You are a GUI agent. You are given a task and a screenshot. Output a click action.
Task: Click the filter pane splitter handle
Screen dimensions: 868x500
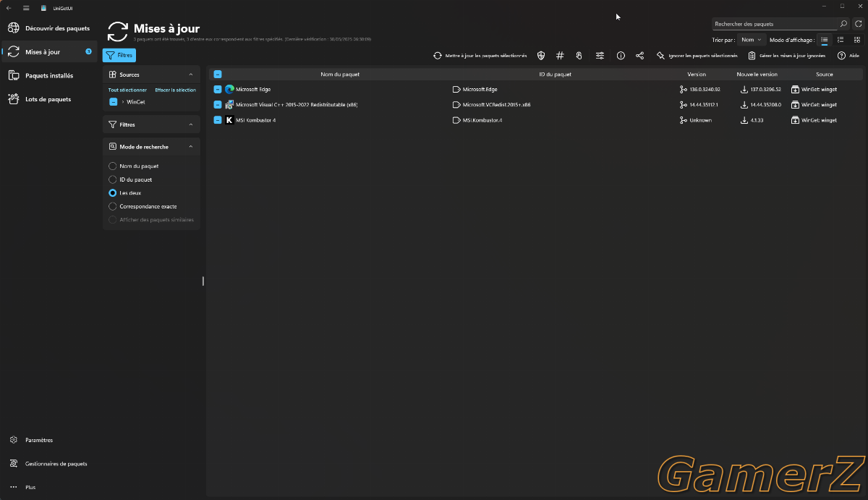coord(203,281)
